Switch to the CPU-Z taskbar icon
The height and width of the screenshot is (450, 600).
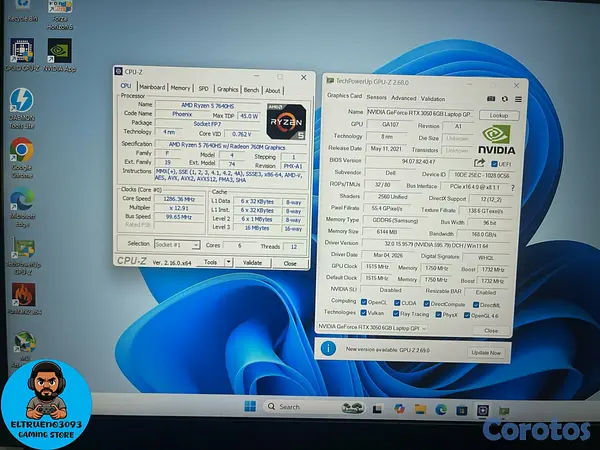click(x=483, y=410)
